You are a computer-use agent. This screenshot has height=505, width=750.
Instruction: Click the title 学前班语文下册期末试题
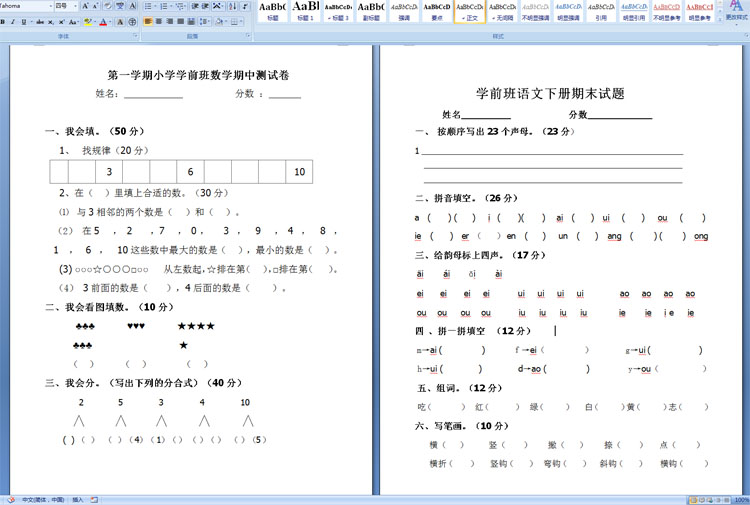pos(550,93)
